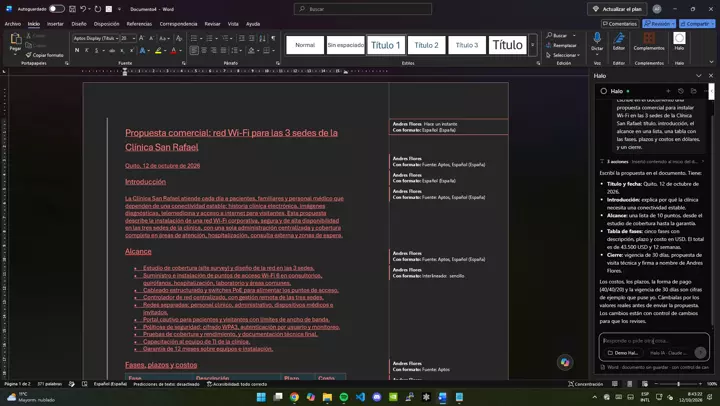Viewport: 720px width, 406px height.
Task: Apply the Título 2 style
Action: [x=426, y=45]
